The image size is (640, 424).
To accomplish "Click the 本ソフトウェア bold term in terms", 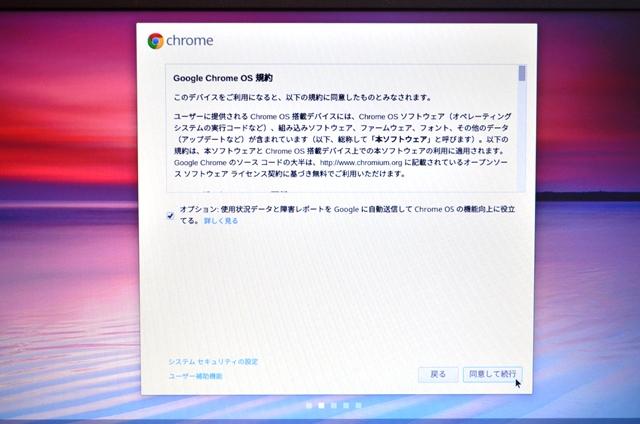I will 401,139.
